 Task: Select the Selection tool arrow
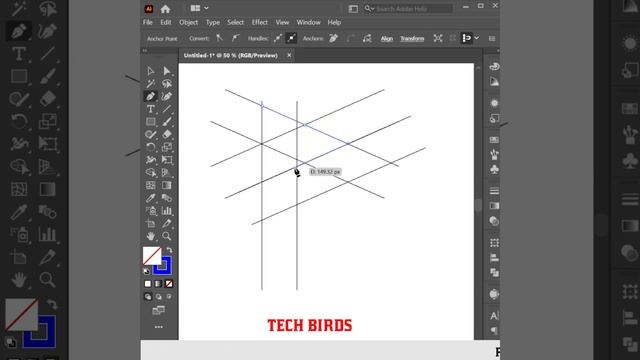[x=151, y=71]
